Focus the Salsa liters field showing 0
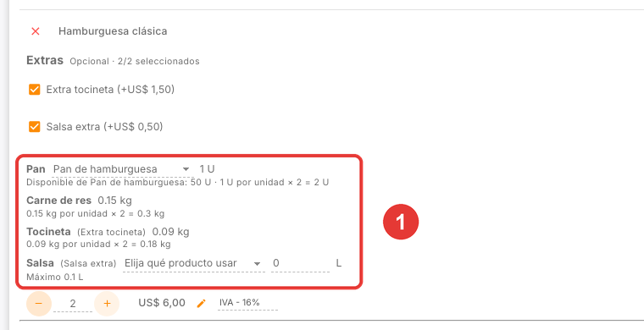 coord(300,263)
